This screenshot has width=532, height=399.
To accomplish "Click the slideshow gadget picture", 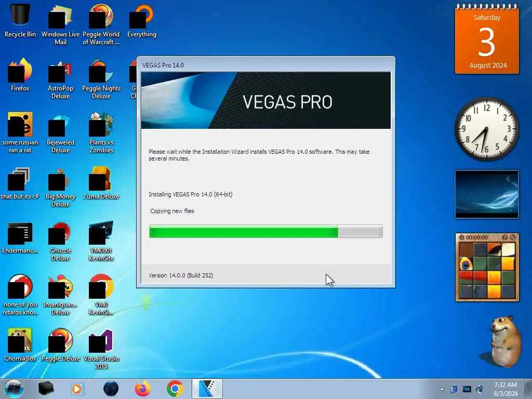I will (486, 194).
